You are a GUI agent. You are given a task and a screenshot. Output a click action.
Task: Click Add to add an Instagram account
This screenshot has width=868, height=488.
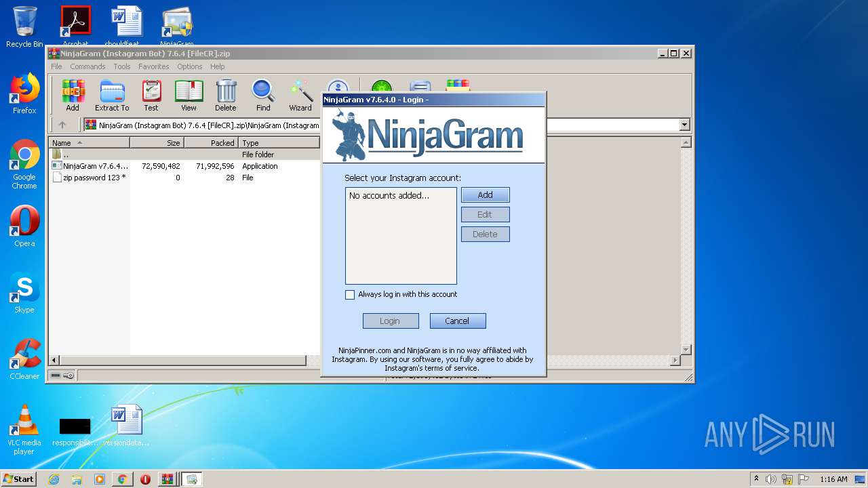click(x=485, y=195)
